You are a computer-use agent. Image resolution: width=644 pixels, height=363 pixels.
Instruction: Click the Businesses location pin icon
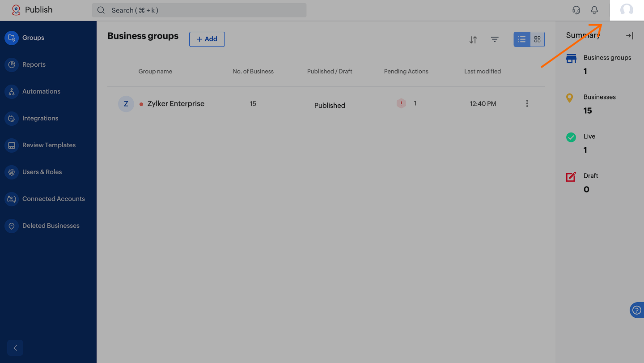569,98
